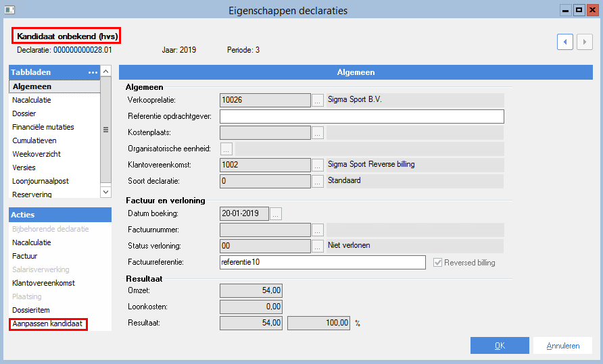Click the window icon in the title bar

(9, 10)
